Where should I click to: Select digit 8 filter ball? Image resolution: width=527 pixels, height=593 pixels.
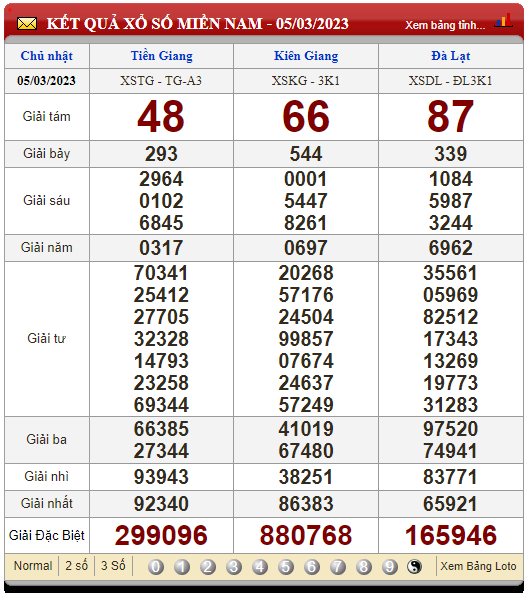coord(364,567)
